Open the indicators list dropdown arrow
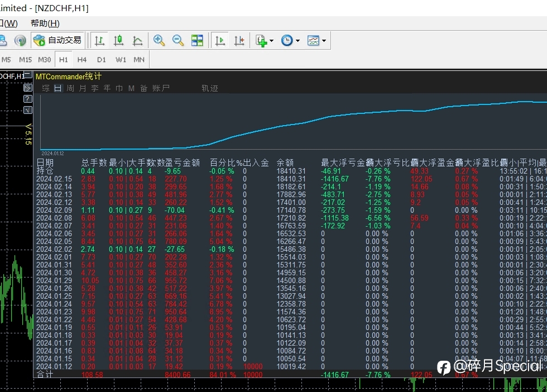Image resolution: width=547 pixels, height=392 pixels. click(x=271, y=41)
